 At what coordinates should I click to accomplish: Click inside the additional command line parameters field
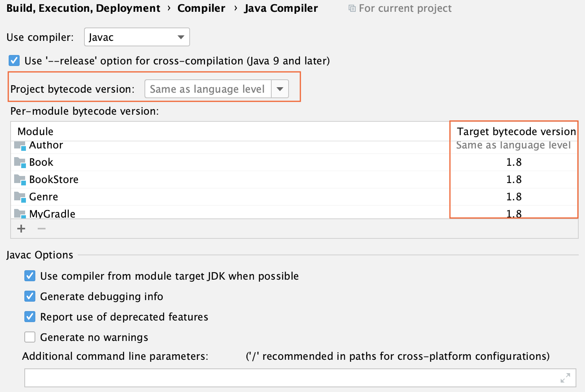(275, 377)
